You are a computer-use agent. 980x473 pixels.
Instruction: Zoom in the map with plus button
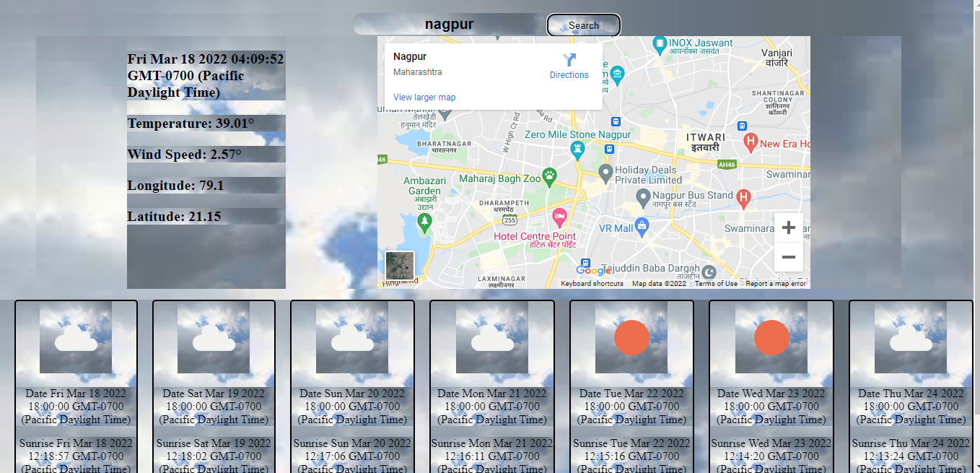(788, 227)
